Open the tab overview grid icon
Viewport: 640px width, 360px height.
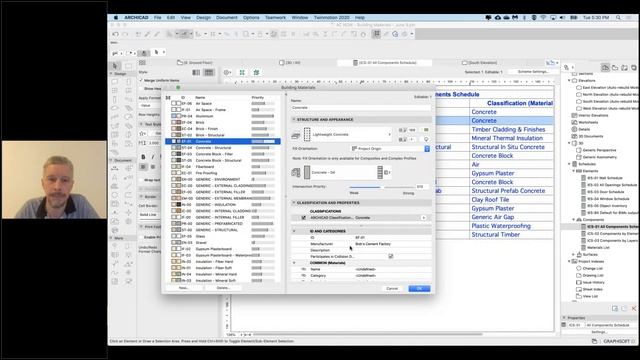point(142,62)
